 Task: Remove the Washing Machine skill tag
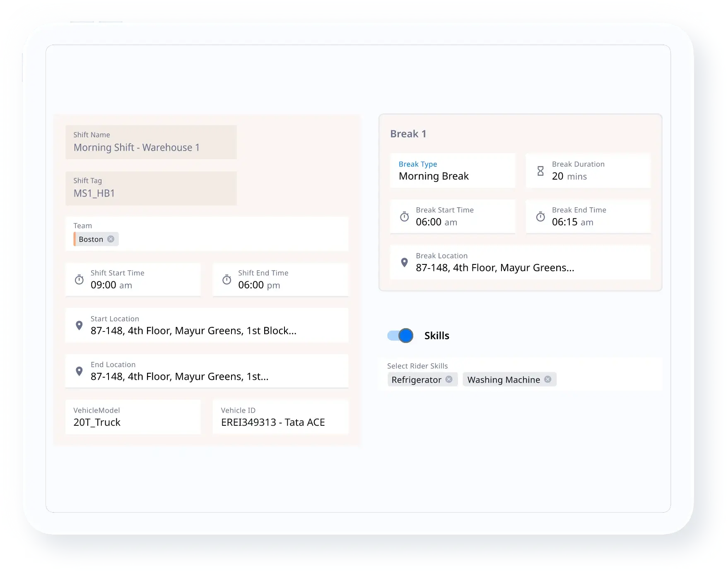(547, 379)
